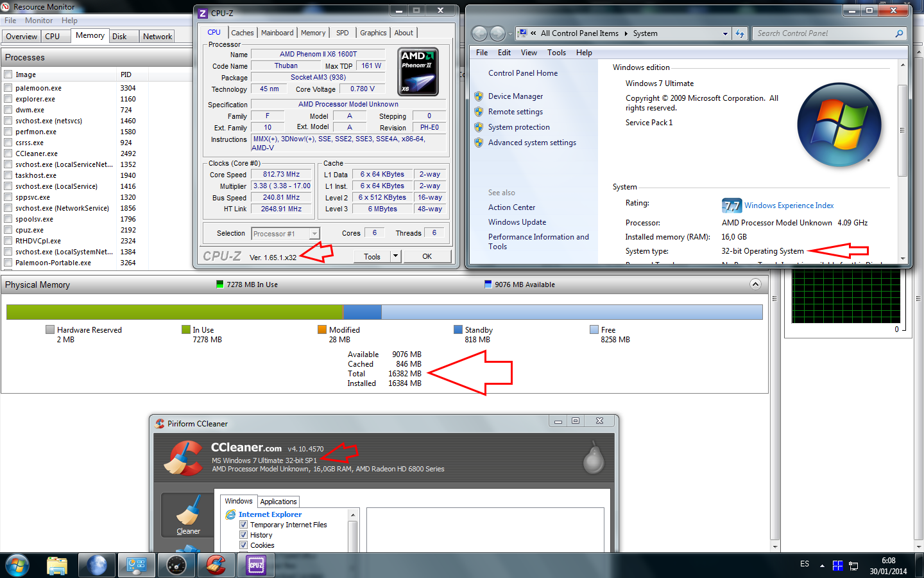Image resolution: width=924 pixels, height=578 pixels.
Task: Check the palemoon.exe process checkbox
Action: pos(8,88)
